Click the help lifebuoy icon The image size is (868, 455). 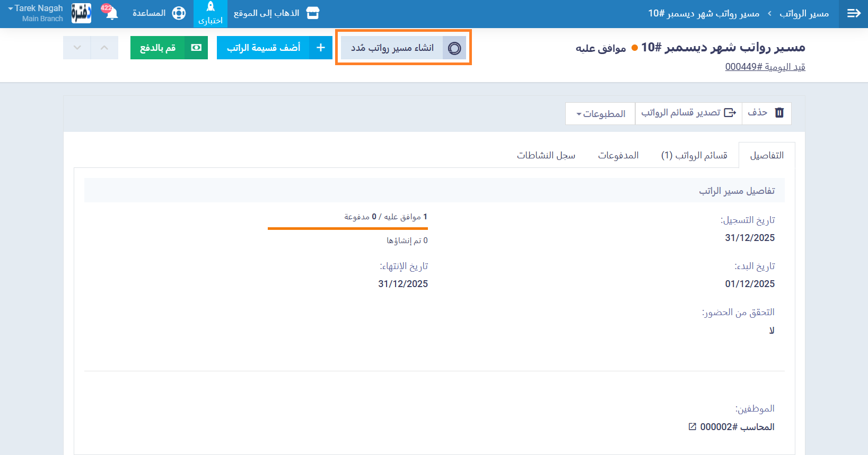click(179, 13)
